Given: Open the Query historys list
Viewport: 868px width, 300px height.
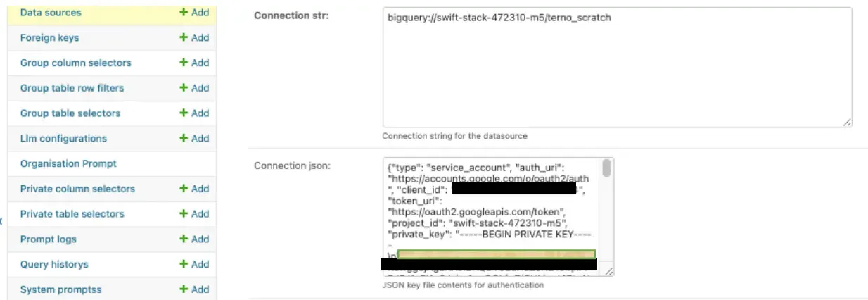Looking at the screenshot, I should pyautogui.click(x=54, y=265).
